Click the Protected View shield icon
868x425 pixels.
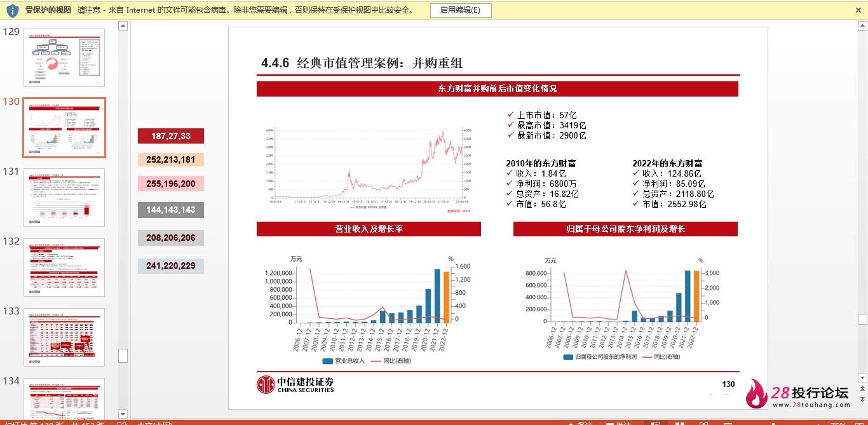(x=12, y=10)
